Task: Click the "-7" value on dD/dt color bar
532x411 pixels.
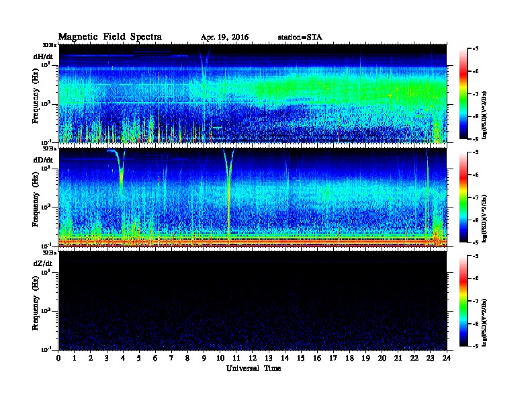Action: click(476, 197)
